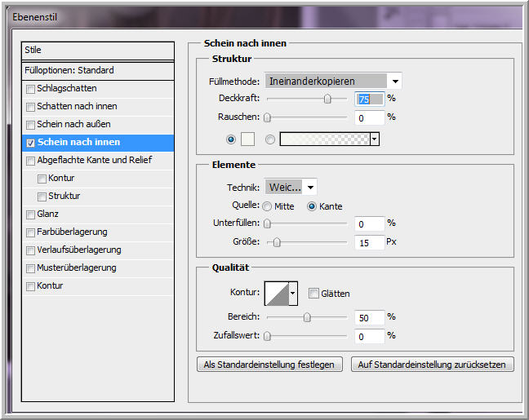The width and height of the screenshot is (529, 420).
Task: Open the Schein nach innen settings row
Action: pos(98,143)
